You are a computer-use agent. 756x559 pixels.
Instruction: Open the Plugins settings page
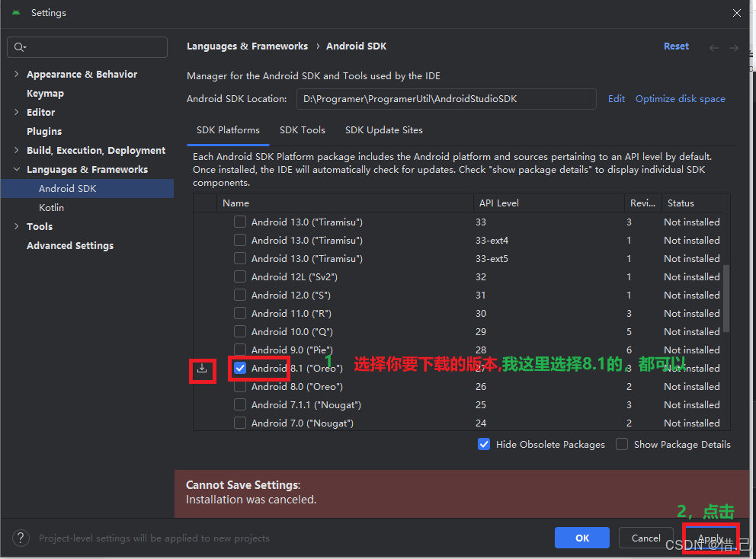(44, 132)
